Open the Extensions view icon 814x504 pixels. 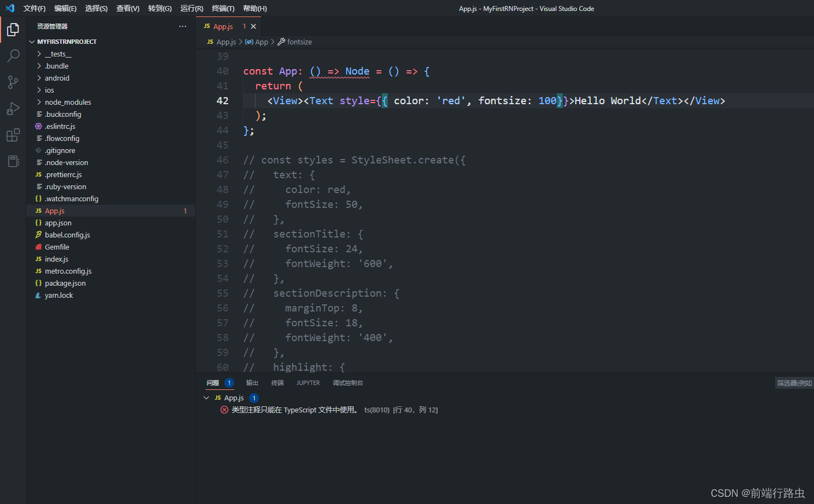coord(13,135)
